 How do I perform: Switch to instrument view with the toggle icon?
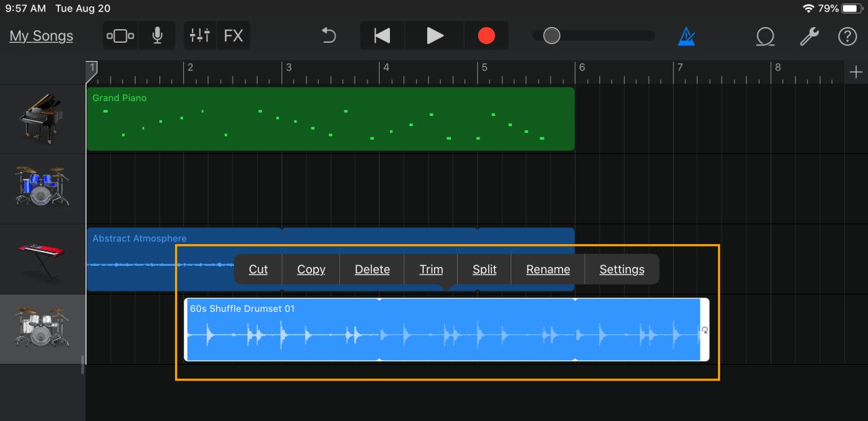point(120,35)
